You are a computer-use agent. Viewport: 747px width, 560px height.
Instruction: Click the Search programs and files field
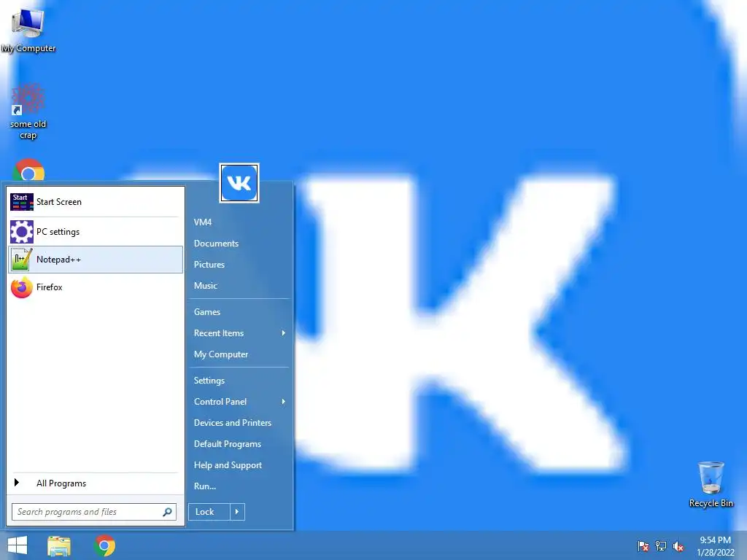[x=94, y=512]
